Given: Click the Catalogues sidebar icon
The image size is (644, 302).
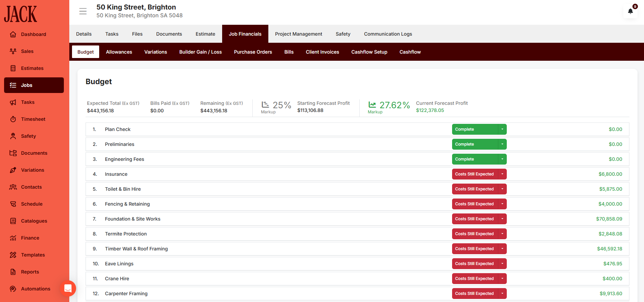Looking at the screenshot, I should (x=13, y=221).
